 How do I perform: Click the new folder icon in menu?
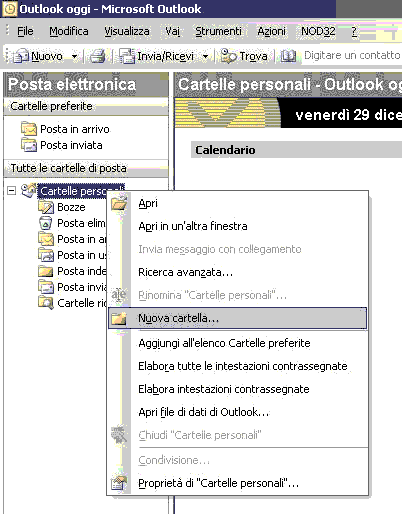click(119, 318)
